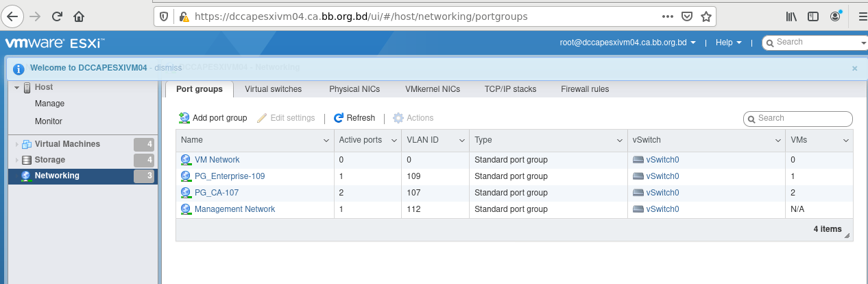
Task: Click the Pocket save icon
Action: click(687, 16)
